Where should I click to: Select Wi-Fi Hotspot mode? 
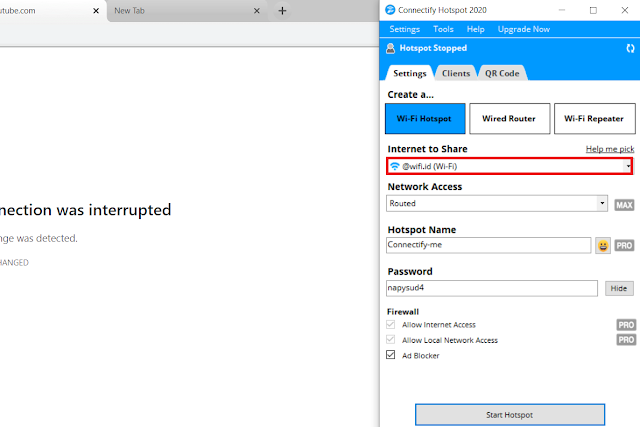[425, 119]
